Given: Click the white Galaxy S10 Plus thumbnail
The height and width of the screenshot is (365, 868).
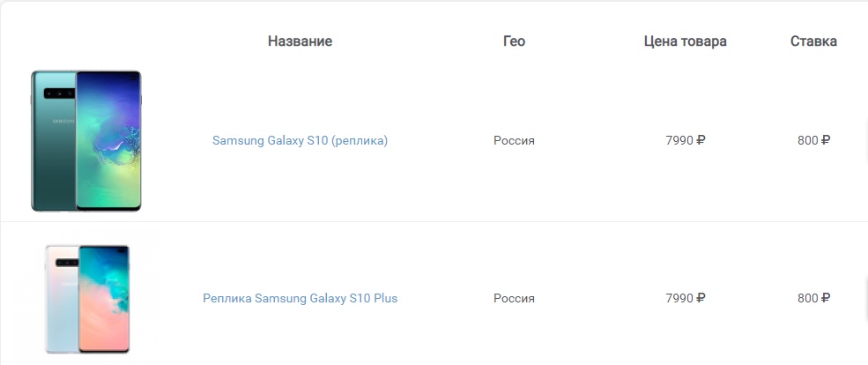Looking at the screenshot, I should (87, 299).
